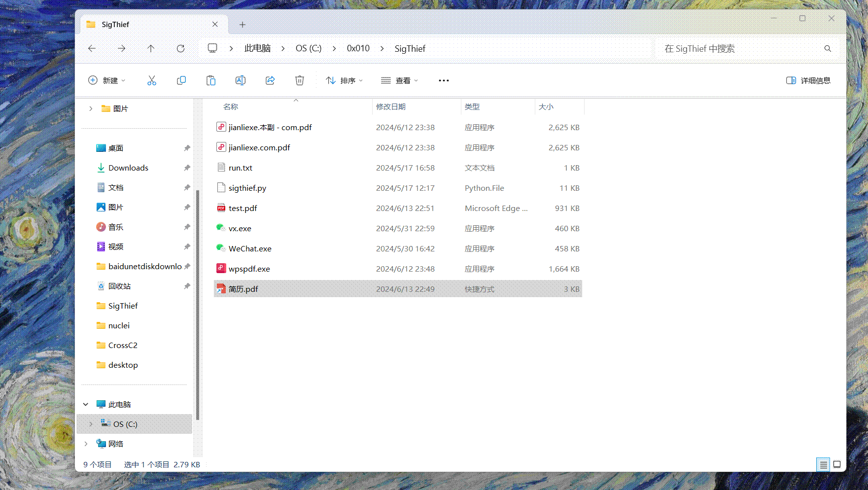
Task: Refresh the folder view
Action: point(180,48)
